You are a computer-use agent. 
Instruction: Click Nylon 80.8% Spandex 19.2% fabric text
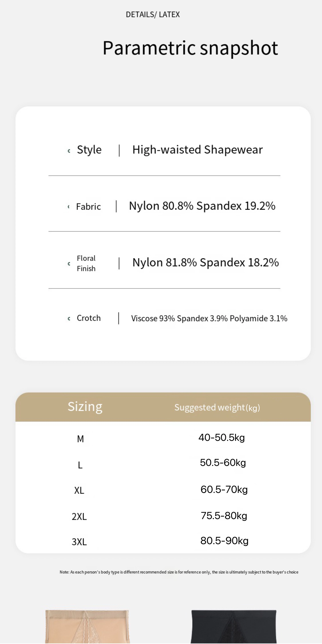(x=202, y=206)
